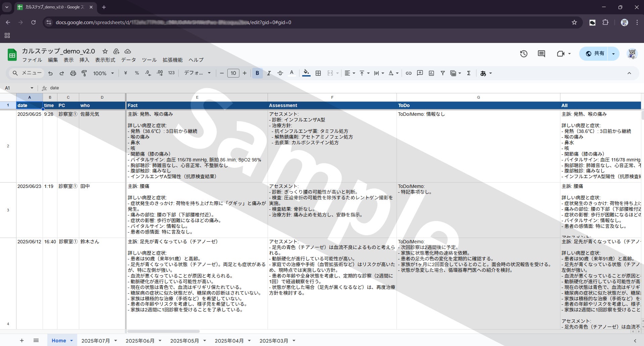Expand the share options arrow
Image resolution: width=644 pixels, height=346 pixels.
pyautogui.click(x=613, y=54)
